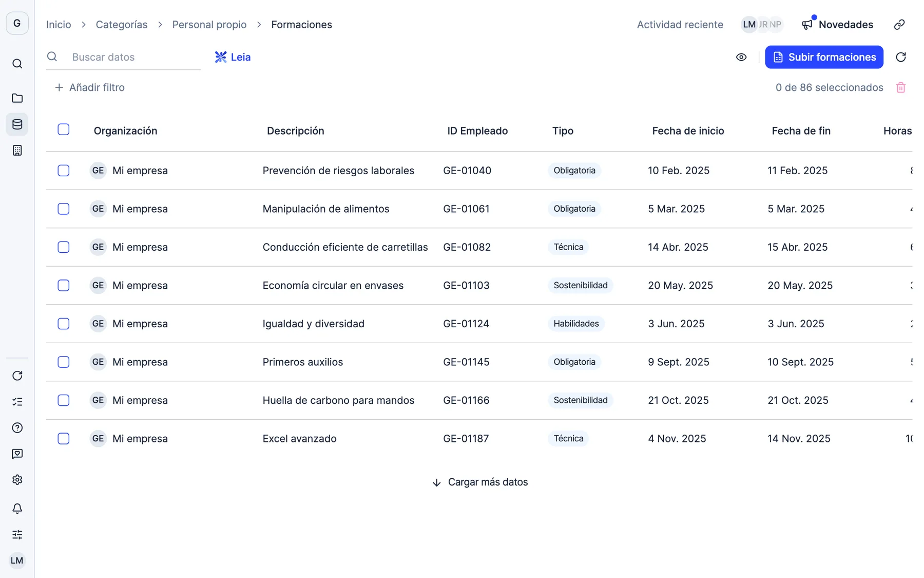Click the copy link icon at top right
924x578 pixels.
(x=899, y=25)
